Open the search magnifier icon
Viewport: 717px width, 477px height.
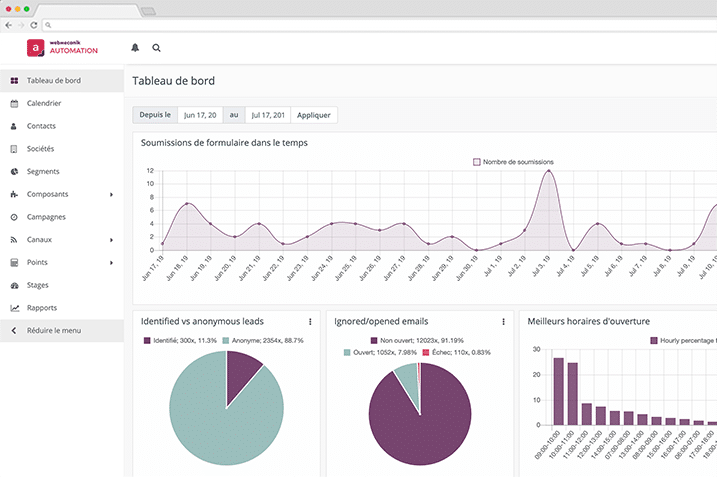(x=156, y=47)
